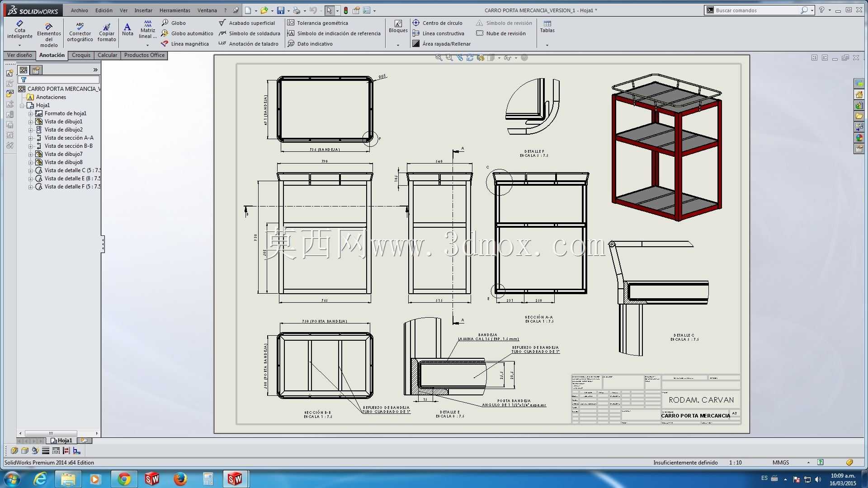Expand the Tablas dropdown arrow
The width and height of the screenshot is (868, 488).
pyautogui.click(x=547, y=45)
